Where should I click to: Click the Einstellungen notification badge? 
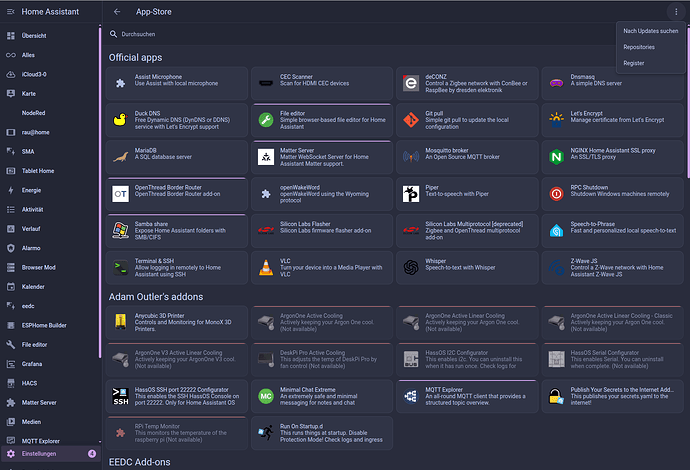[92, 454]
